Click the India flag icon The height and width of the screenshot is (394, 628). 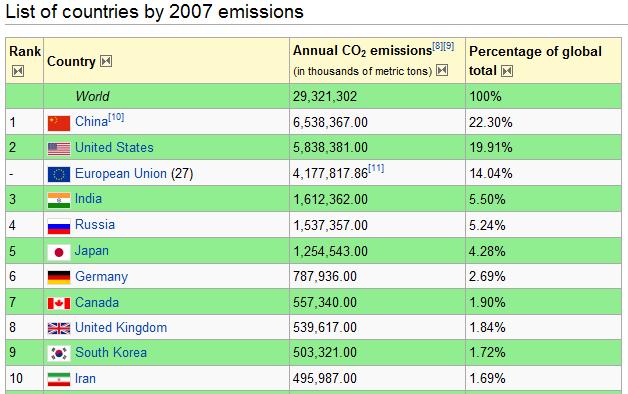[x=59, y=200]
